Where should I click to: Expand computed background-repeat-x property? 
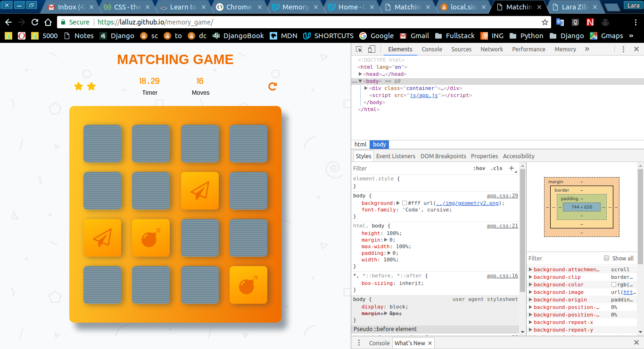point(531,322)
